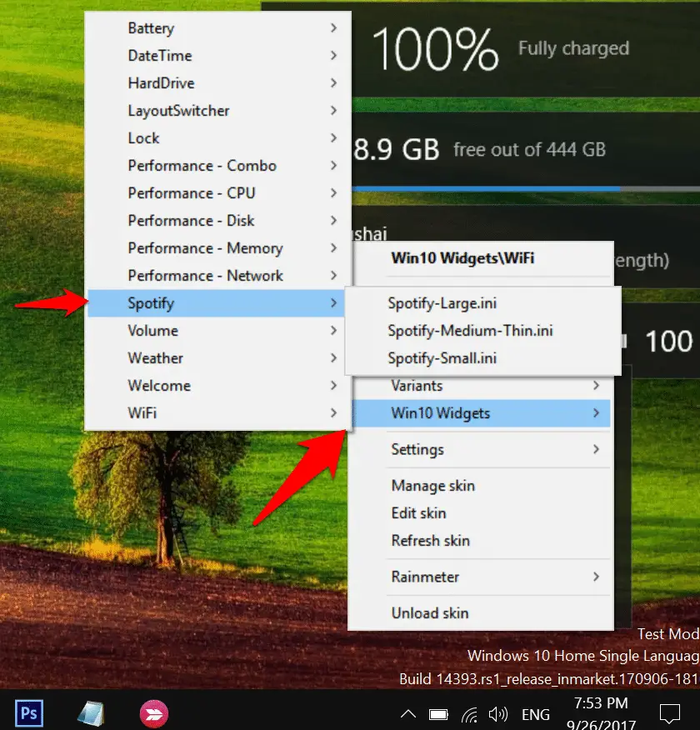Click the volume widget value 100

[x=669, y=342]
